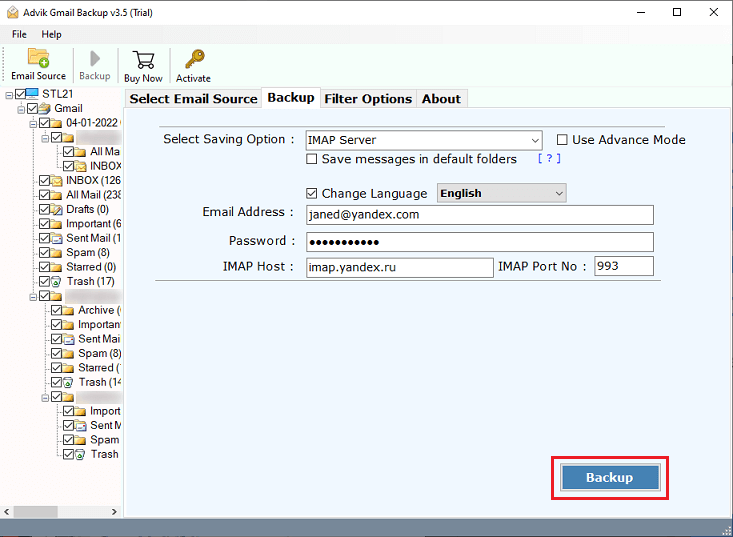733x537 pixels.
Task: Collapse the Gmail tree node
Action: [21, 109]
